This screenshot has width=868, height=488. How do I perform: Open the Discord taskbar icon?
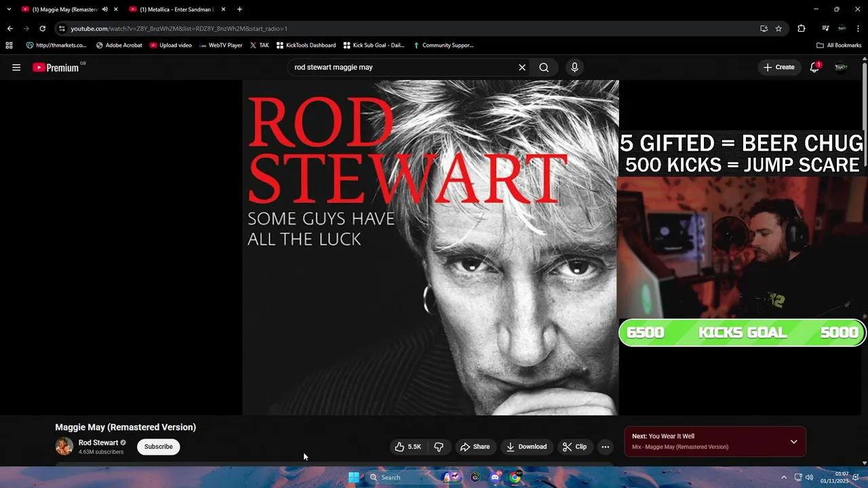pos(496,477)
